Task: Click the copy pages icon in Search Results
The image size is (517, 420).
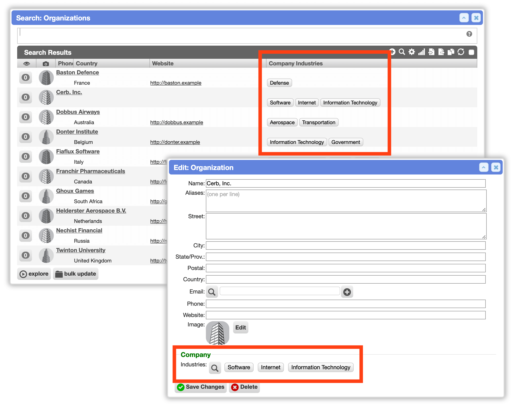Action: point(451,52)
